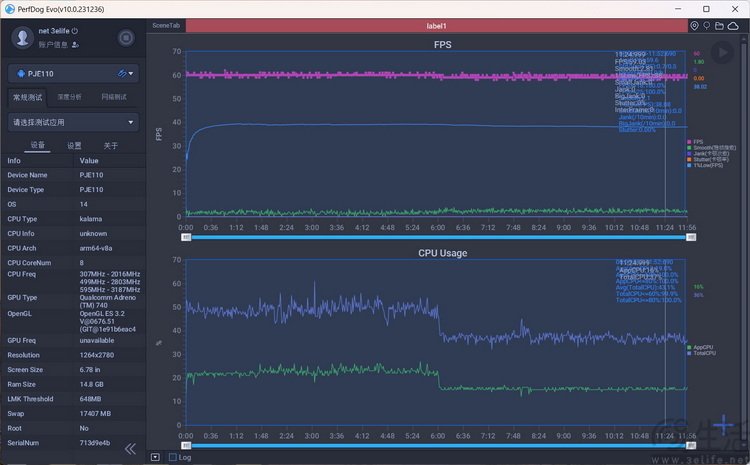This screenshot has width=750, height=465.
Task: Enable the Log checkbox
Action: pos(172,457)
